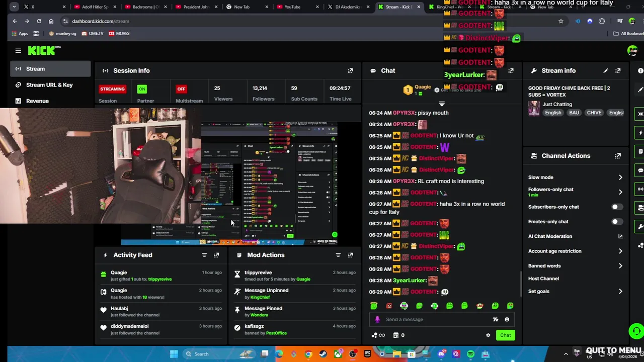The width and height of the screenshot is (644, 362).
Task: Show hidden system tray icons
Action: pyautogui.click(x=566, y=354)
